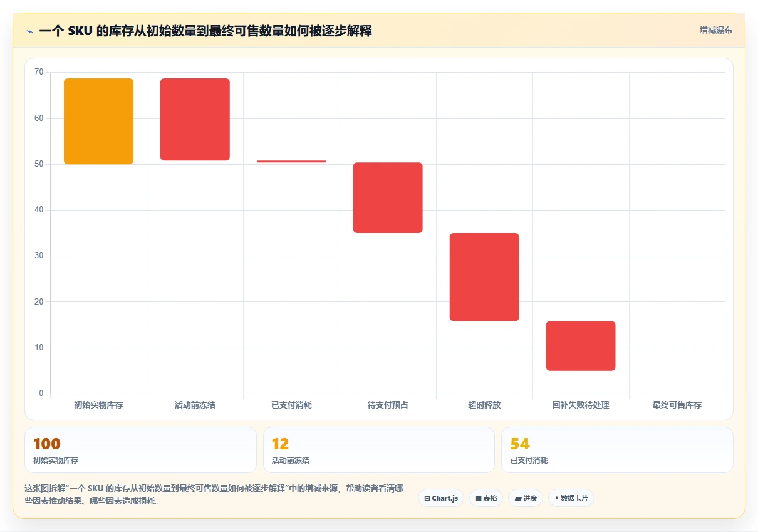Click the red 活动前冻结 bar
This screenshot has height=532, width=758.
[195, 120]
